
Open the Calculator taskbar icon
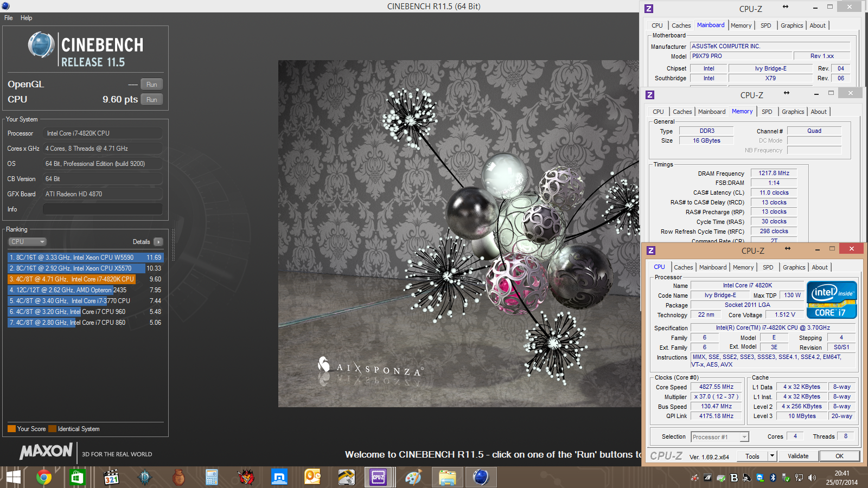(212, 477)
